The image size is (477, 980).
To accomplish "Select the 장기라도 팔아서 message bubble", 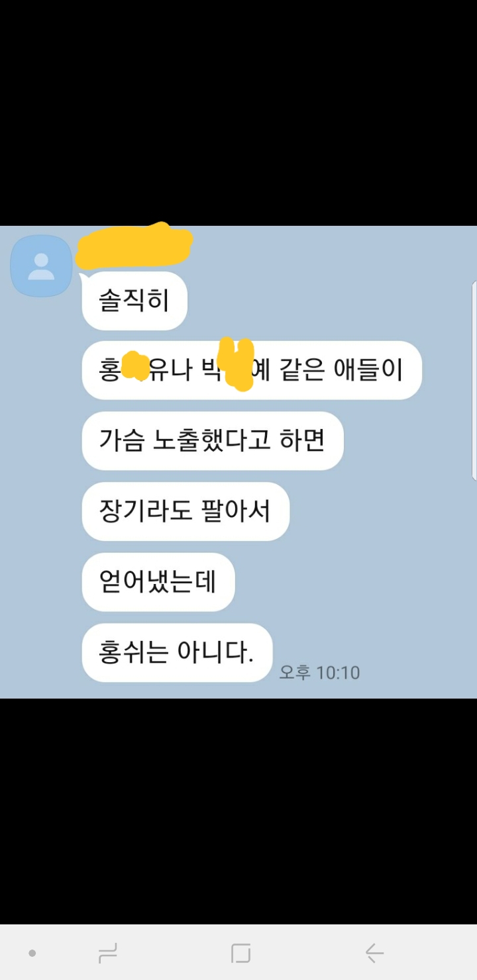I will [x=185, y=512].
